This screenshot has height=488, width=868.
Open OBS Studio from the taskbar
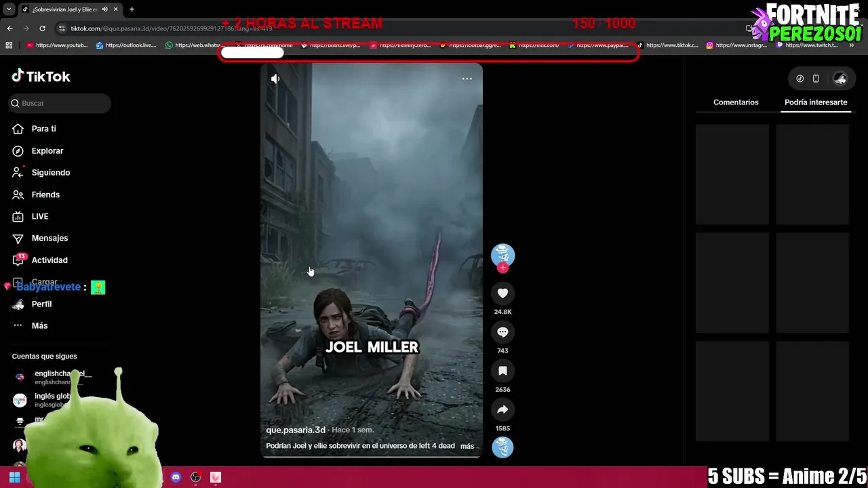point(196,477)
